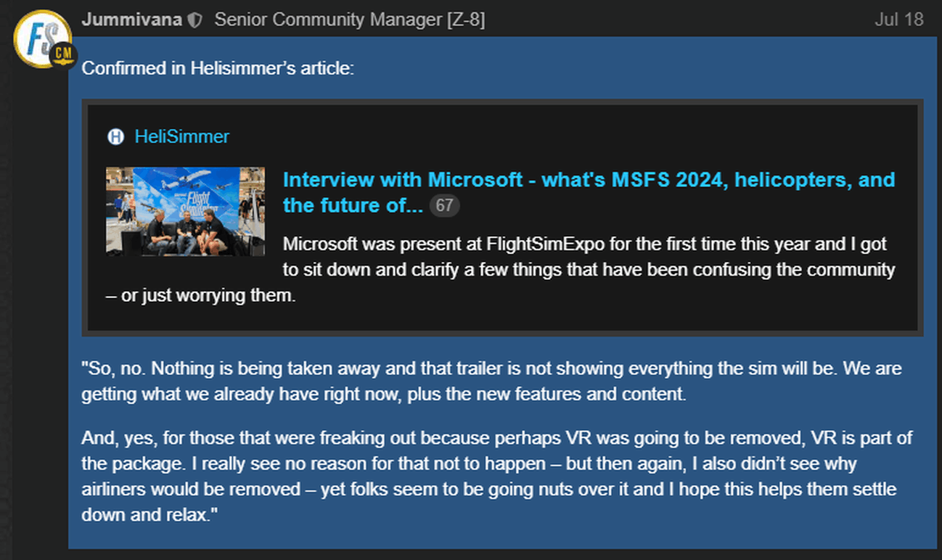The image size is (942, 560).
Task: Click the phrase 'airliners would be removed'
Action: [171, 490]
